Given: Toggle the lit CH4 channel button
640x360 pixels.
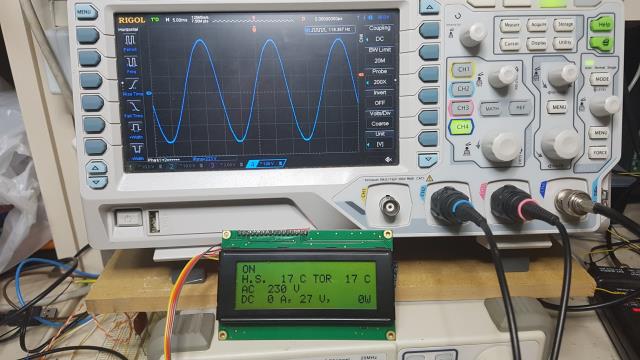Looking at the screenshot, I should point(461,127).
